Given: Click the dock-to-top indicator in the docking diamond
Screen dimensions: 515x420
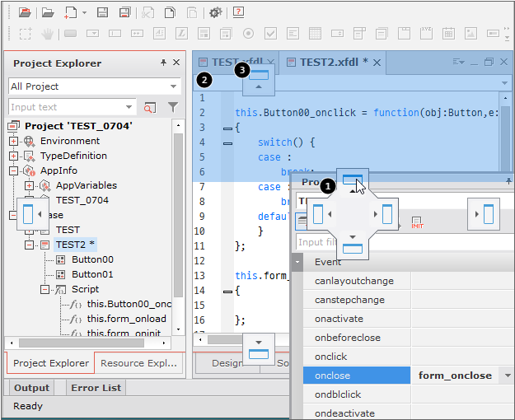Looking at the screenshot, I should coord(353,181).
